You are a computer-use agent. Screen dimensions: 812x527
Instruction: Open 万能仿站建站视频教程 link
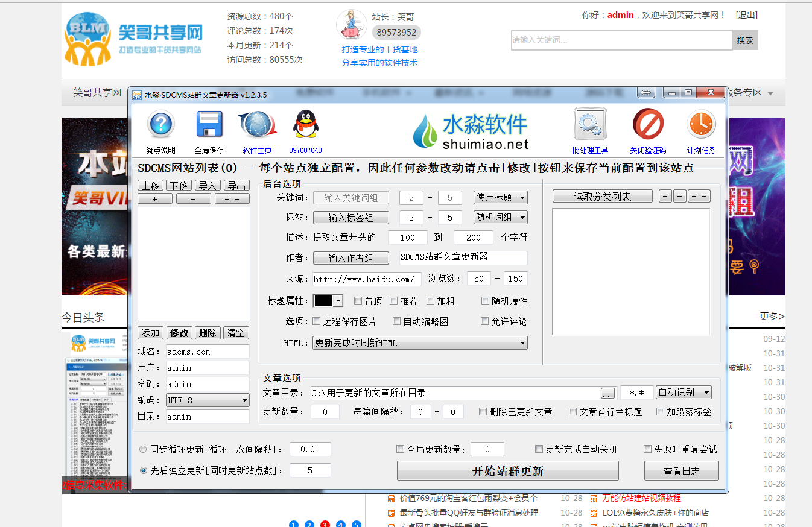[642, 498]
